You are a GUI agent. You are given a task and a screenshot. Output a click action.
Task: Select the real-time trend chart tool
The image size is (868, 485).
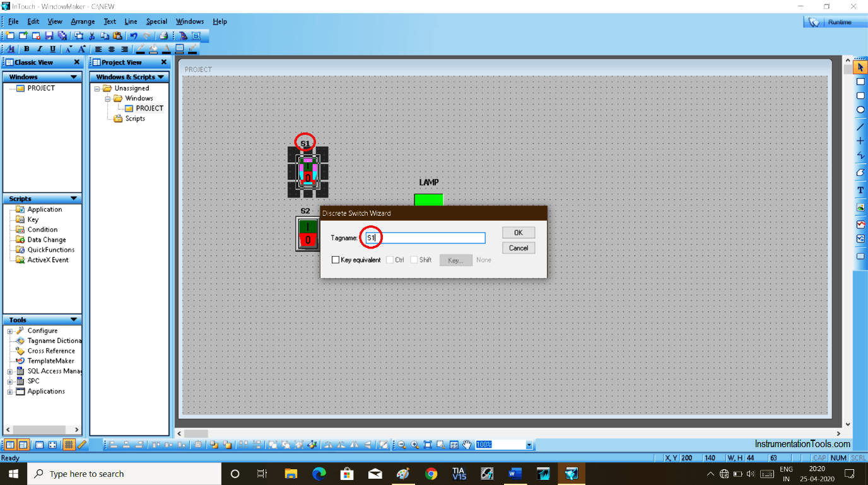point(860,224)
